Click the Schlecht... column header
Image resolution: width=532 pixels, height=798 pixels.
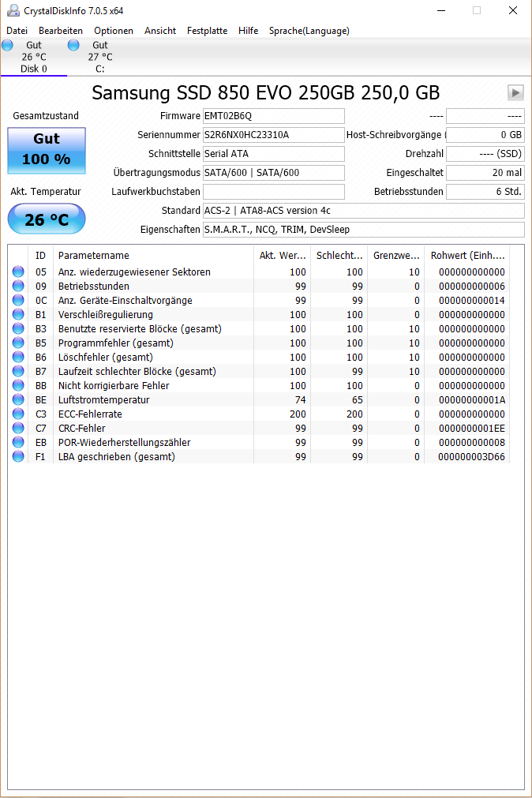tap(339, 256)
